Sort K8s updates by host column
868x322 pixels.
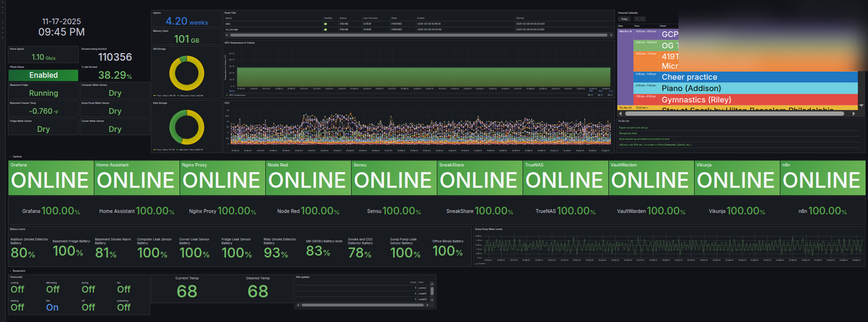coord(421,282)
